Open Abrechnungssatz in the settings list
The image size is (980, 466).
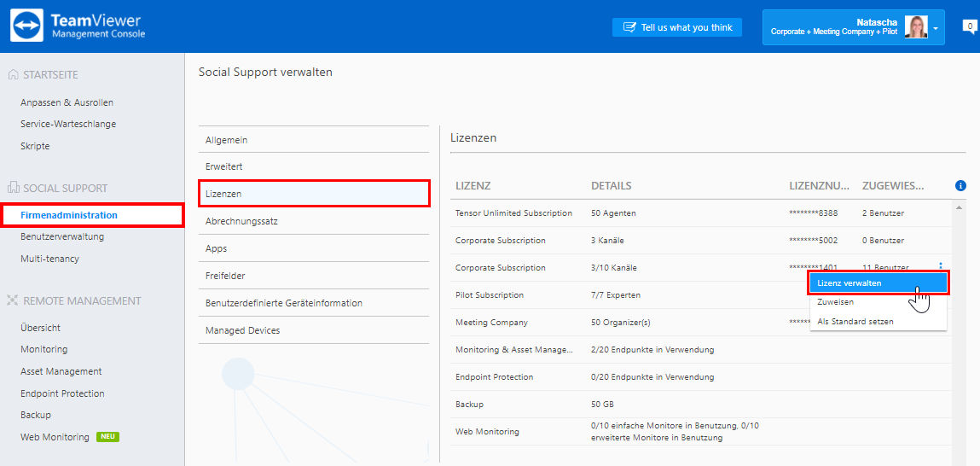coord(314,221)
